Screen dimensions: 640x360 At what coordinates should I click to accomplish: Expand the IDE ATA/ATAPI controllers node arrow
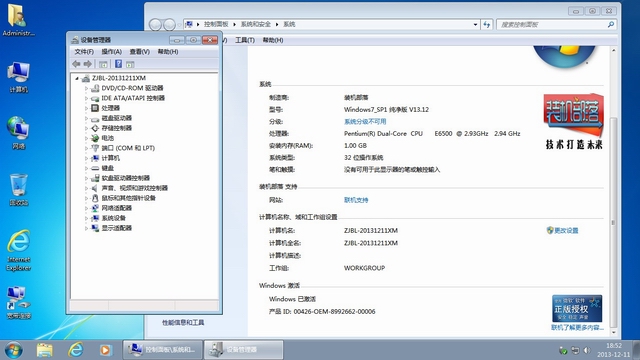pyautogui.click(x=86, y=98)
